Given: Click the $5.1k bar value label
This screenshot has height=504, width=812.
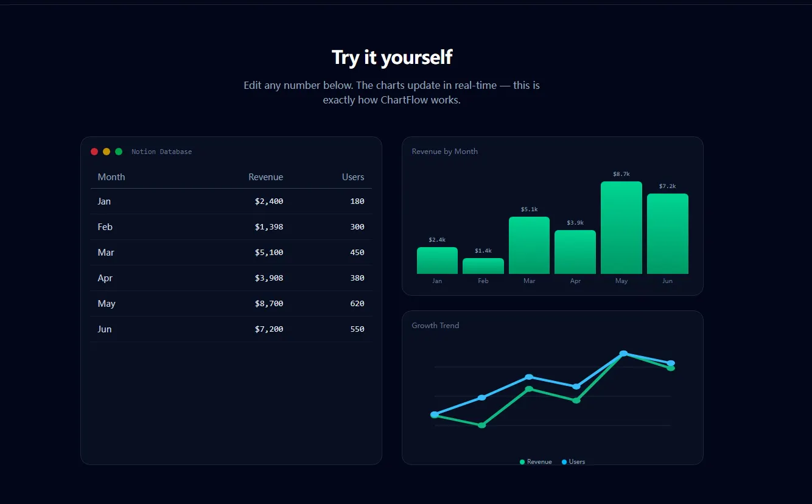Looking at the screenshot, I should (x=530, y=209).
